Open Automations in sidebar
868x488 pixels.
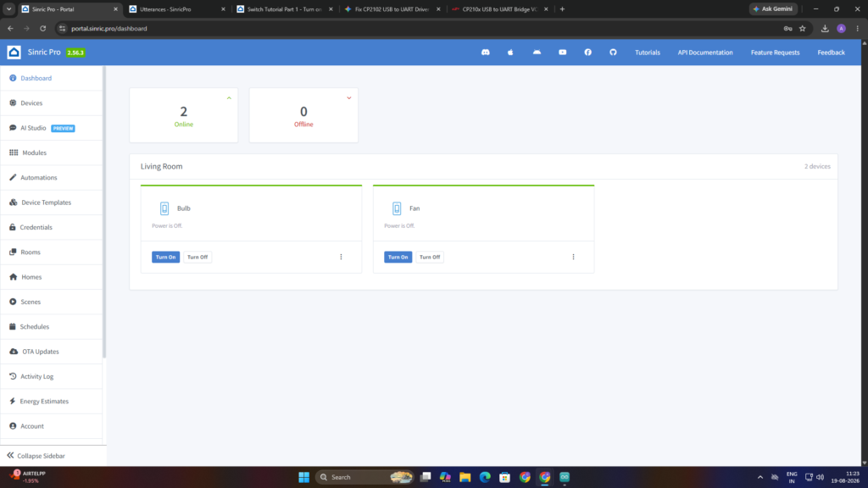click(x=52, y=178)
